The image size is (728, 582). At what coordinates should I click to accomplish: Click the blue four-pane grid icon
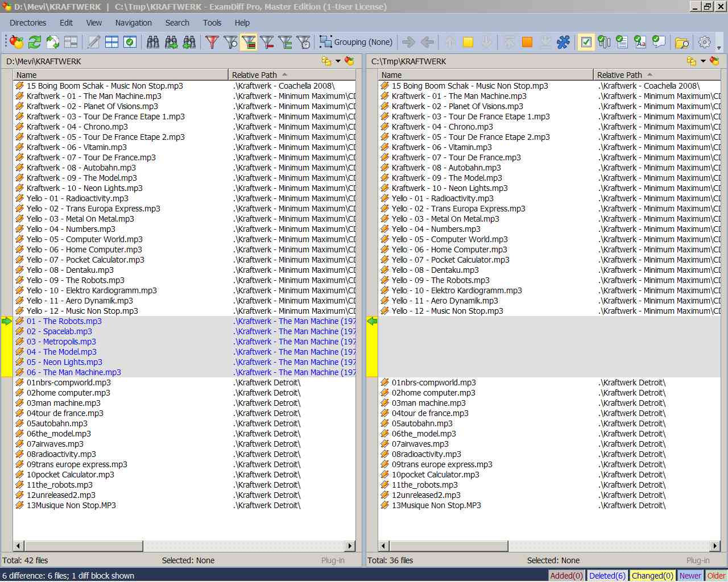click(x=112, y=42)
